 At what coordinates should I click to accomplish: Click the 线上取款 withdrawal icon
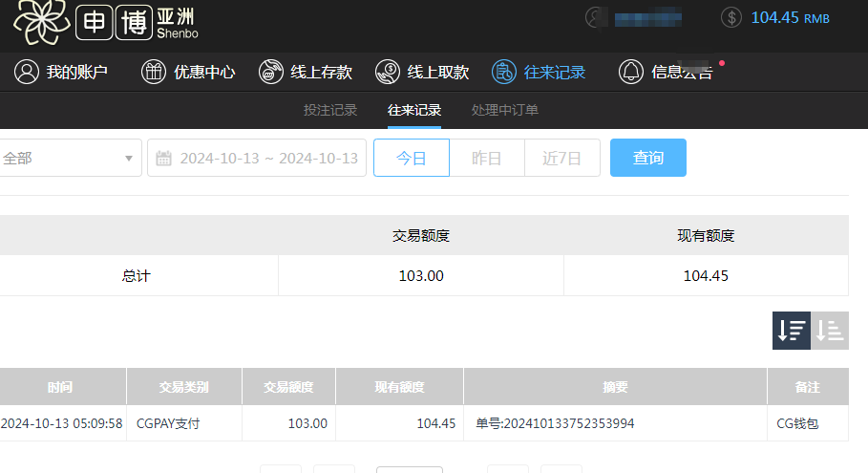[x=388, y=72]
